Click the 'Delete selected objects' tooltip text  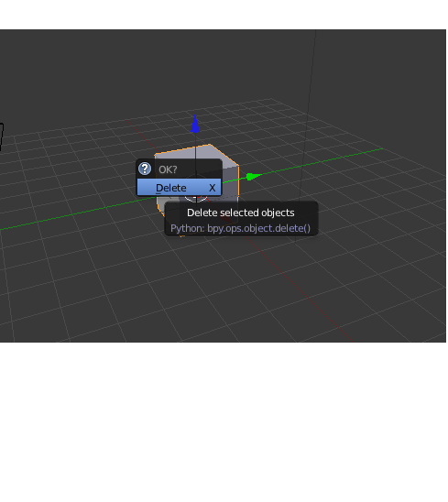[241, 213]
